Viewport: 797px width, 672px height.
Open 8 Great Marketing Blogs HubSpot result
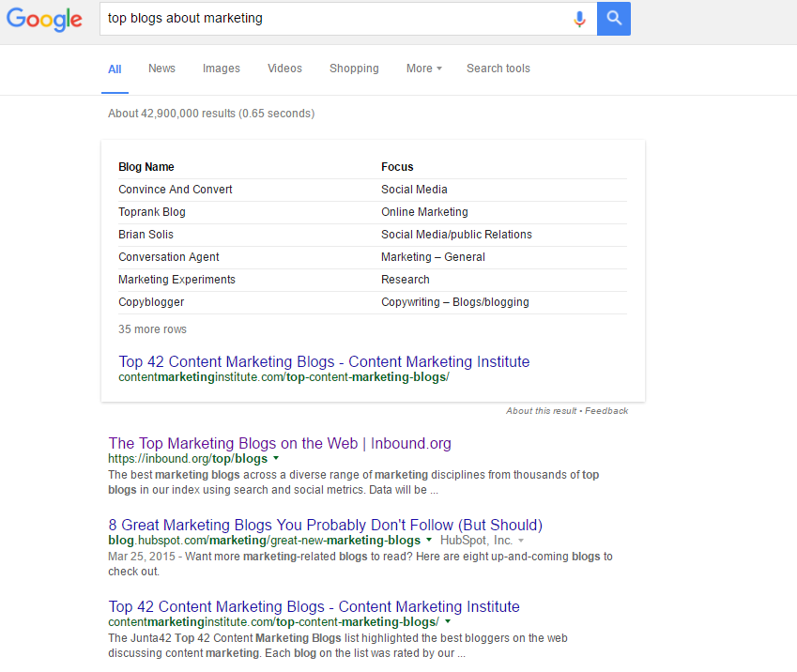[326, 525]
